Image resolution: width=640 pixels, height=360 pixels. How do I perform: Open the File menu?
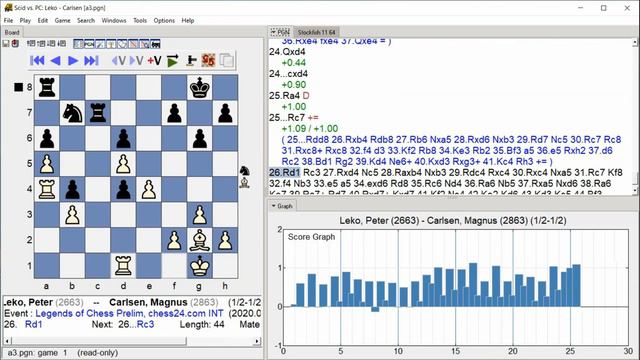point(8,20)
